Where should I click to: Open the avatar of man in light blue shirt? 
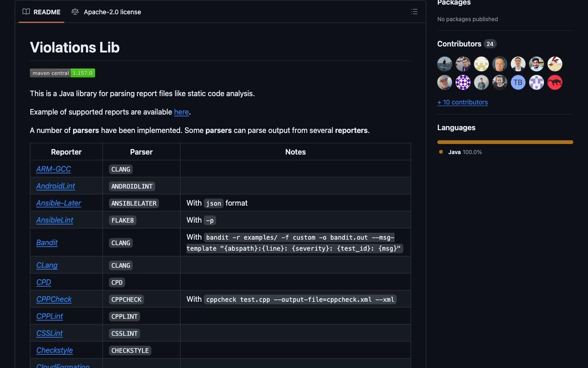tap(537, 64)
